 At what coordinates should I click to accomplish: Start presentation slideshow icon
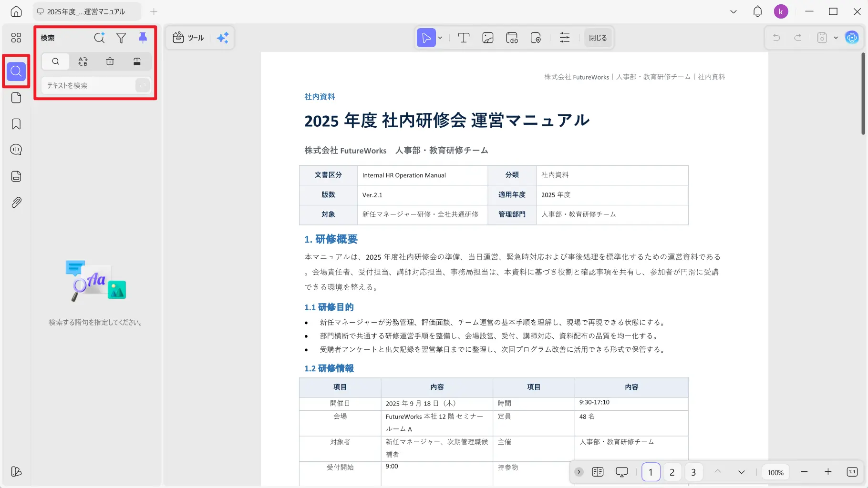click(622, 472)
